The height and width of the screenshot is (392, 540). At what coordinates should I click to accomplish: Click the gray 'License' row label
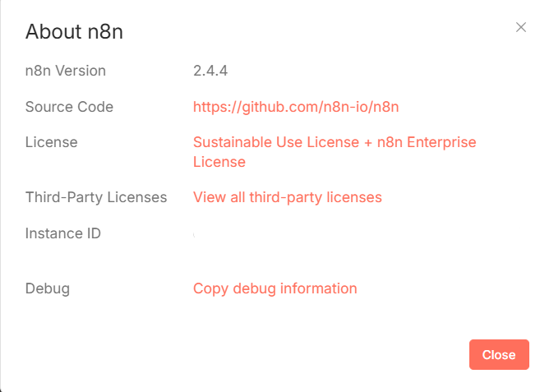tap(51, 142)
